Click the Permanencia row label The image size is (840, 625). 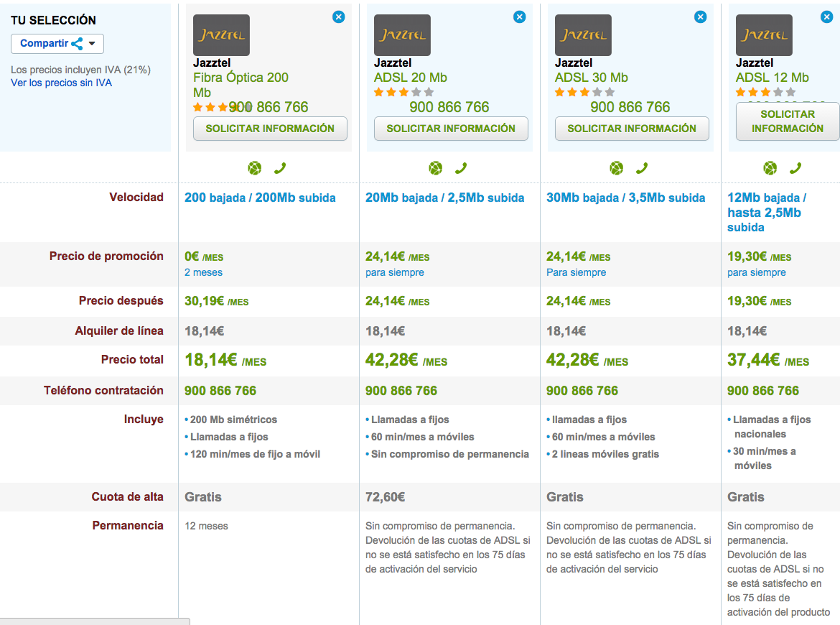pyautogui.click(x=128, y=526)
